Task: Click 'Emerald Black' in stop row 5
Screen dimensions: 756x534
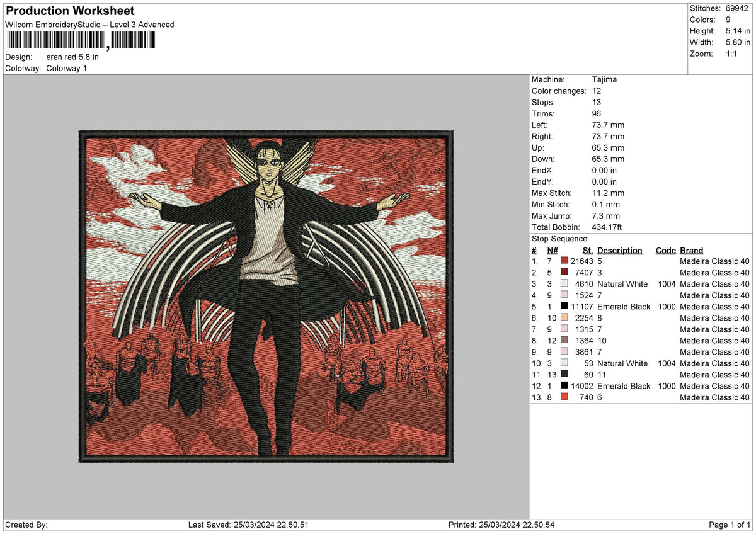Action: [x=624, y=306]
